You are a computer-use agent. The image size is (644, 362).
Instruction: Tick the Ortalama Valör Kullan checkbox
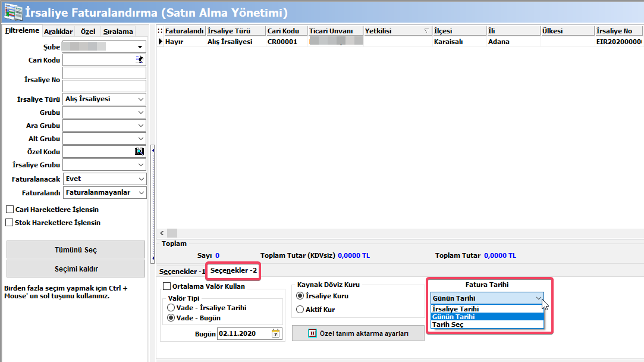167,286
